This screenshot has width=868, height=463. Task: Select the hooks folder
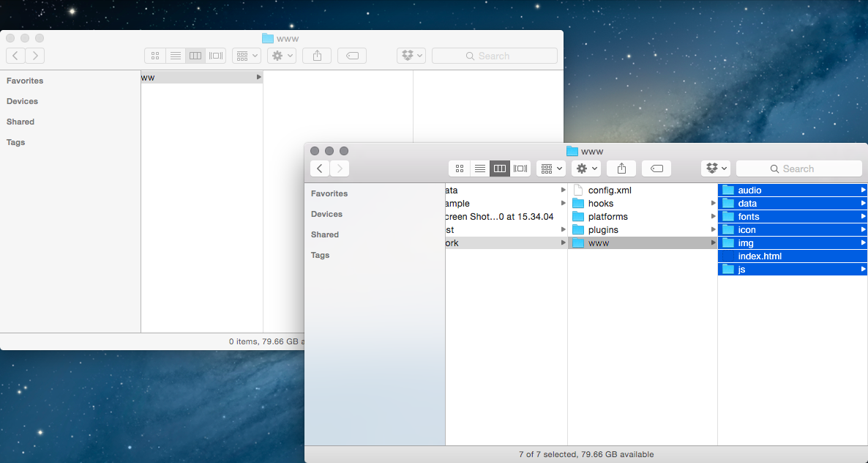tap(643, 203)
